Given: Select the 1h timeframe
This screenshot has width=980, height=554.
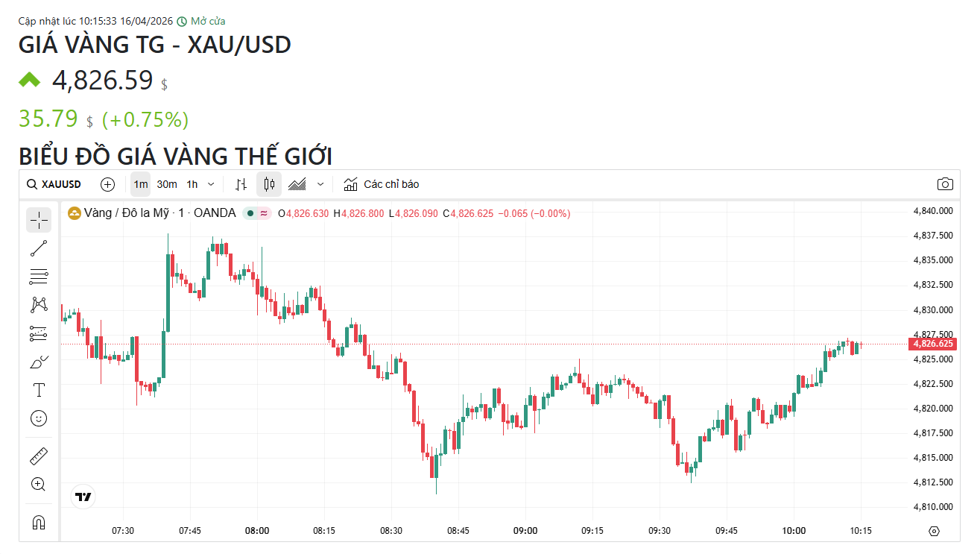Looking at the screenshot, I should (192, 184).
